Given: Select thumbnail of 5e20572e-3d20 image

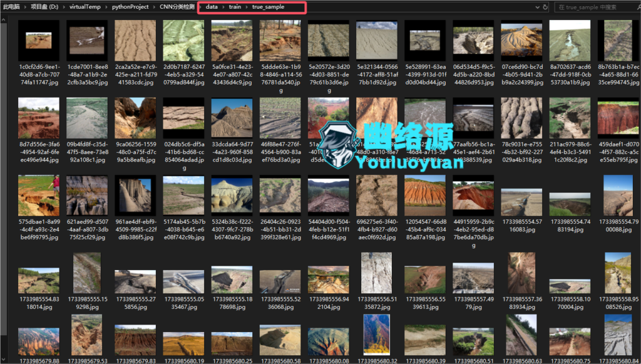Looking at the screenshot, I should point(328,41).
